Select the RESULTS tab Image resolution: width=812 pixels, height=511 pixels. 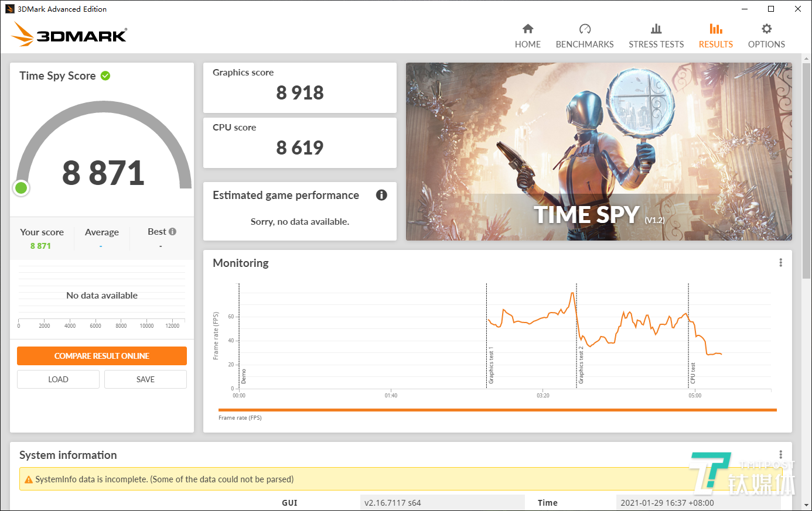pyautogui.click(x=716, y=36)
